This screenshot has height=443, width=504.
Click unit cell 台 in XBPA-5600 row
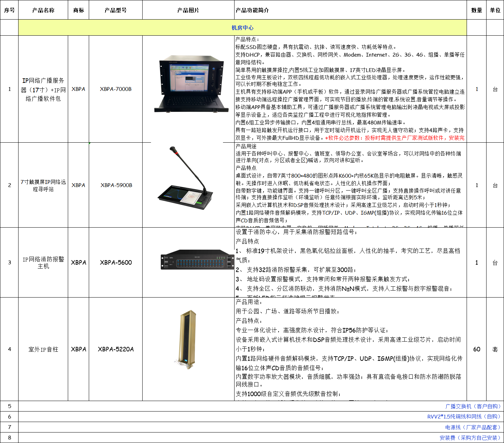(495, 263)
